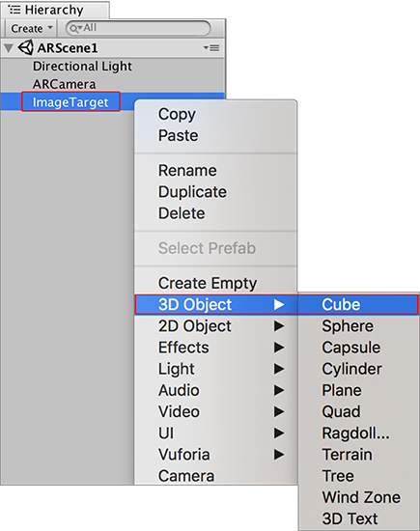Click the Unity scene icon beside ARScene1

[26, 47]
